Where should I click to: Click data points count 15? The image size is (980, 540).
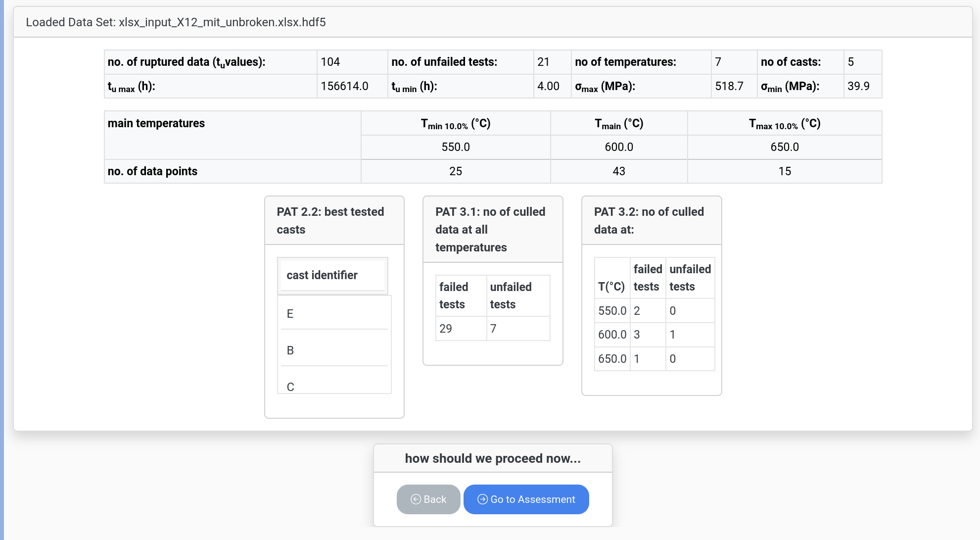pos(785,171)
